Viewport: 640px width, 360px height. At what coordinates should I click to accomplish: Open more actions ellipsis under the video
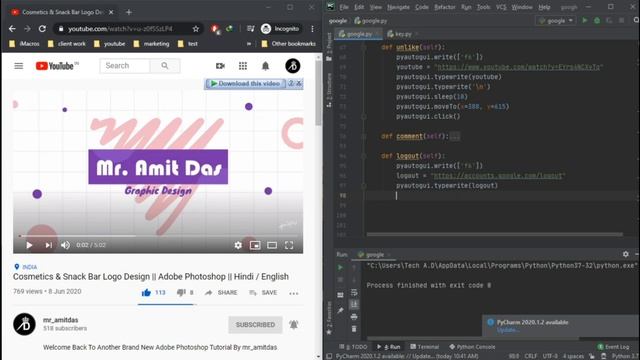tap(293, 293)
